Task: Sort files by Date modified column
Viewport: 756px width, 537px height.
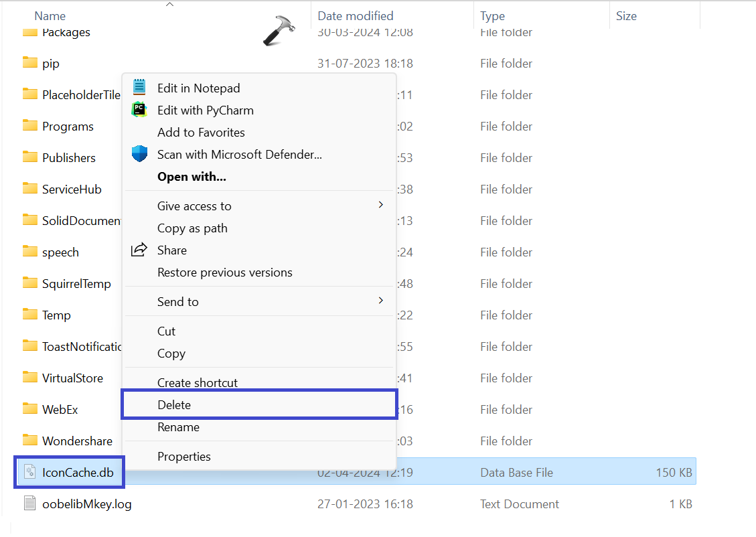Action: click(355, 15)
